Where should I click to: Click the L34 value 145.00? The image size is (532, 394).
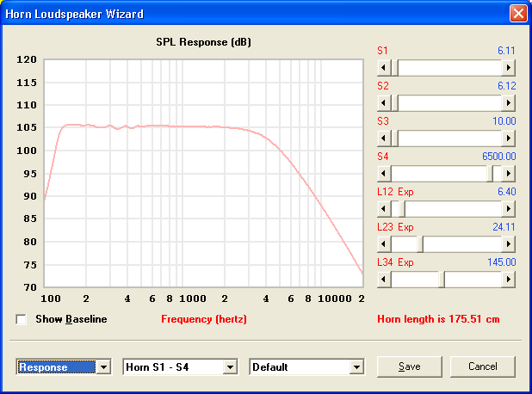click(x=502, y=262)
